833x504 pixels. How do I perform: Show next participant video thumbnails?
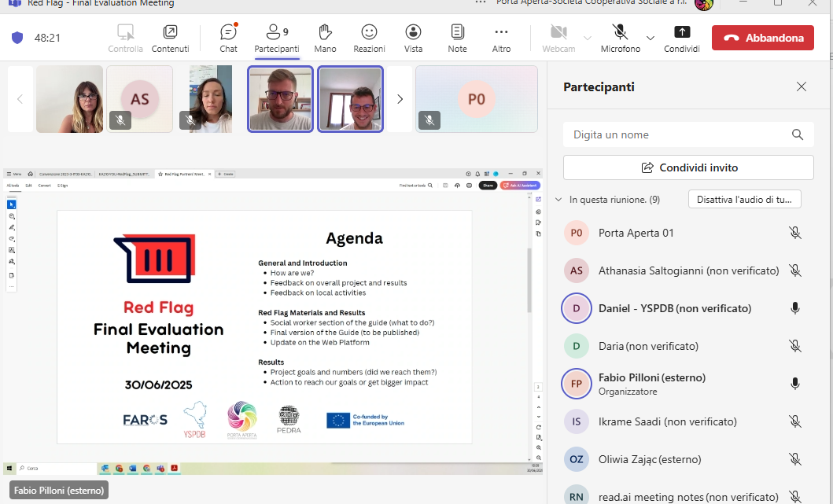point(400,99)
